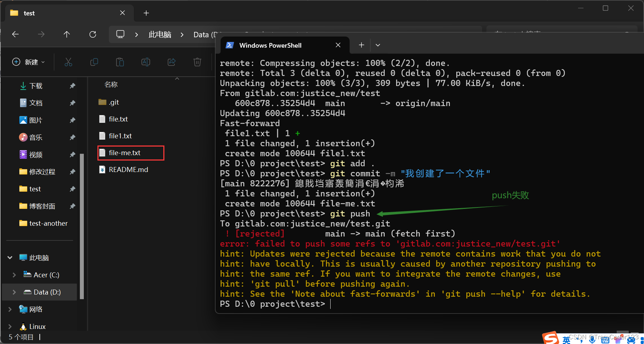The height and width of the screenshot is (344, 644).
Task: Unpin 音乐 using its pin icon
Action: coord(72,138)
